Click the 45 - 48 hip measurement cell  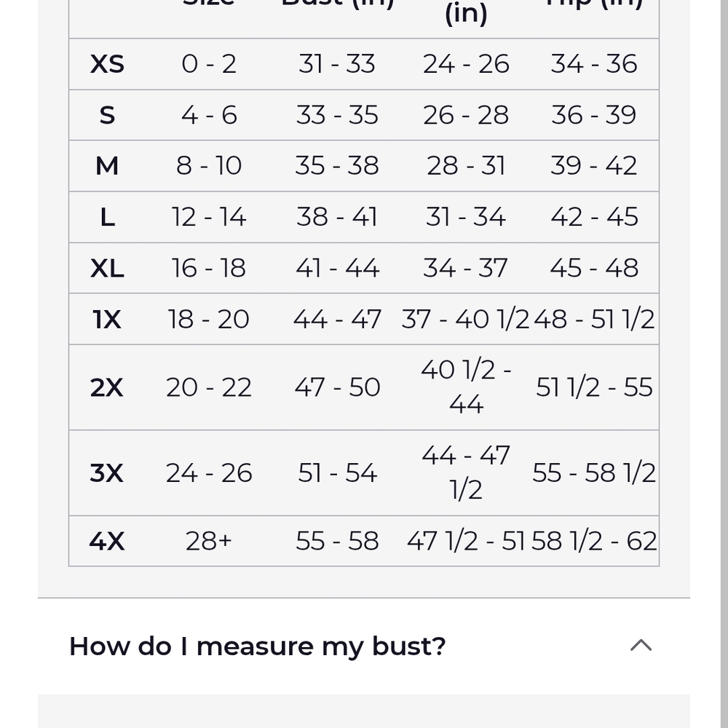point(594,268)
